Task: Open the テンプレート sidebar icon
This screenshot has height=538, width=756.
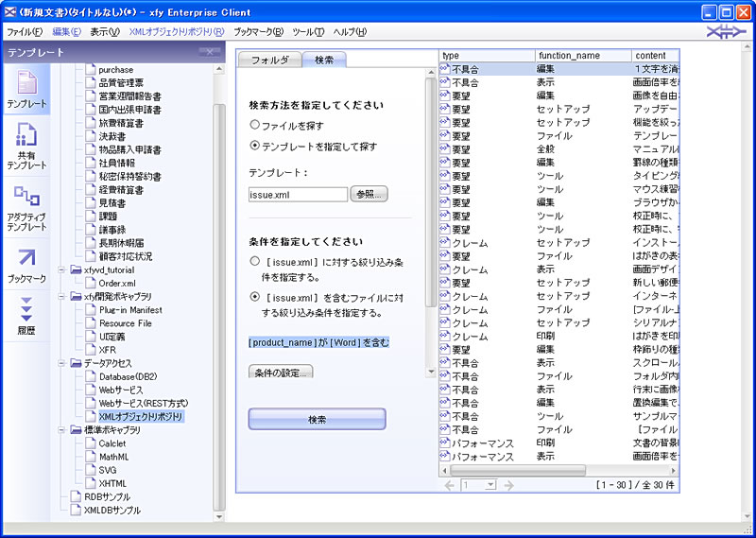Action: tap(26, 88)
